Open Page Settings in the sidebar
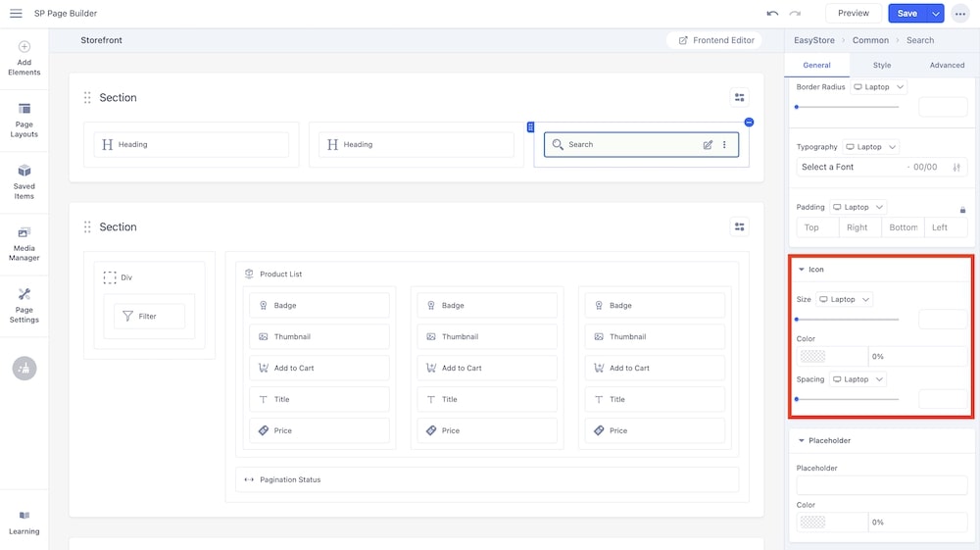The image size is (980, 550). tap(24, 305)
